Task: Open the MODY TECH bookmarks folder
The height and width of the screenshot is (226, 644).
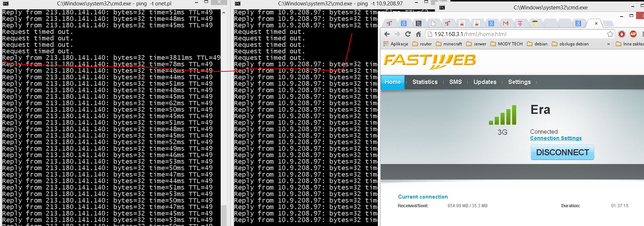Action: point(506,44)
